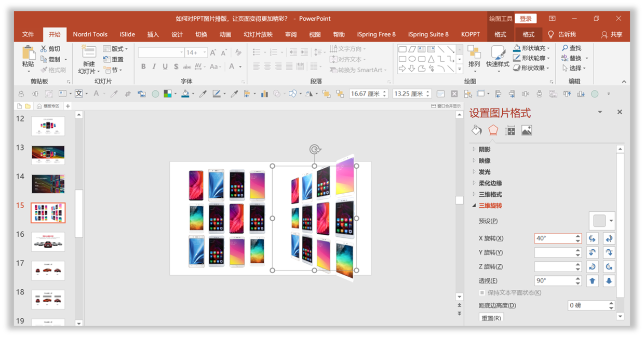Switch to the Insert (插入) tab
Screen dimensions: 644x337
pos(153,34)
